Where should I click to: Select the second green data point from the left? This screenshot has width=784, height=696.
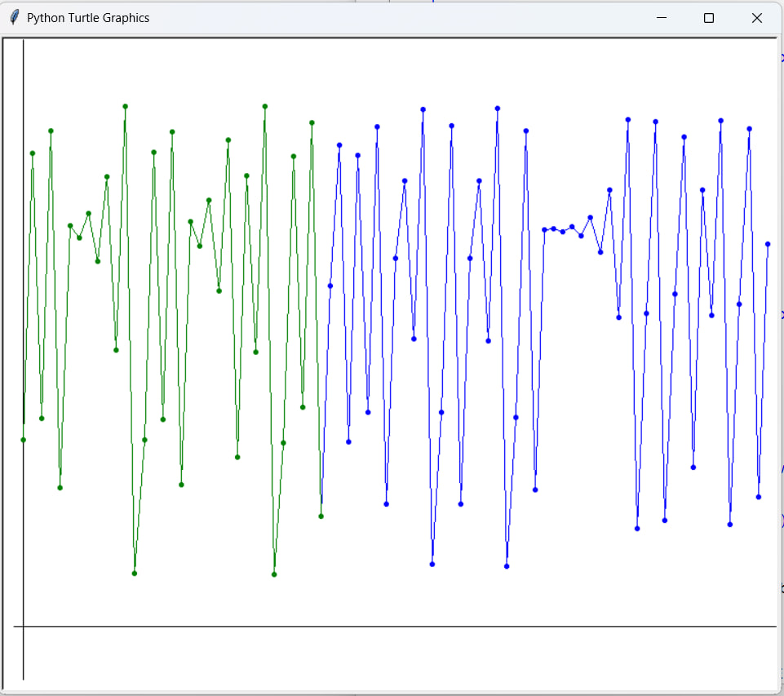(33, 153)
